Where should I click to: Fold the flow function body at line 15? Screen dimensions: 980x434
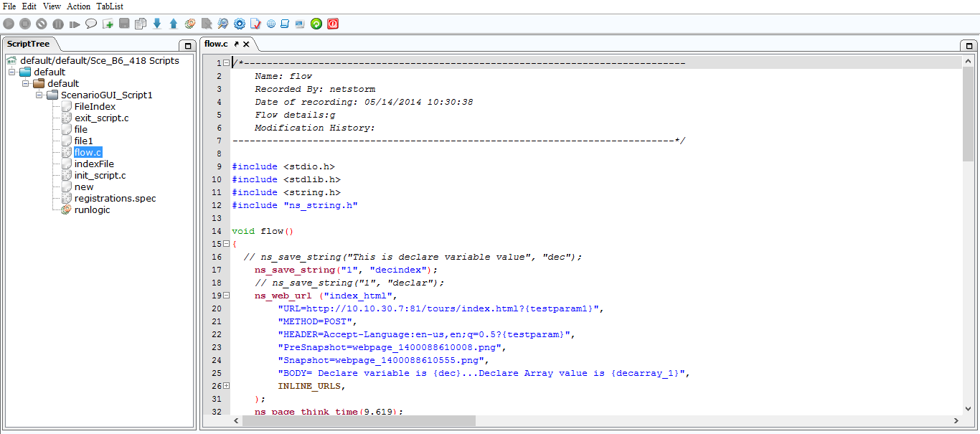[227, 244]
